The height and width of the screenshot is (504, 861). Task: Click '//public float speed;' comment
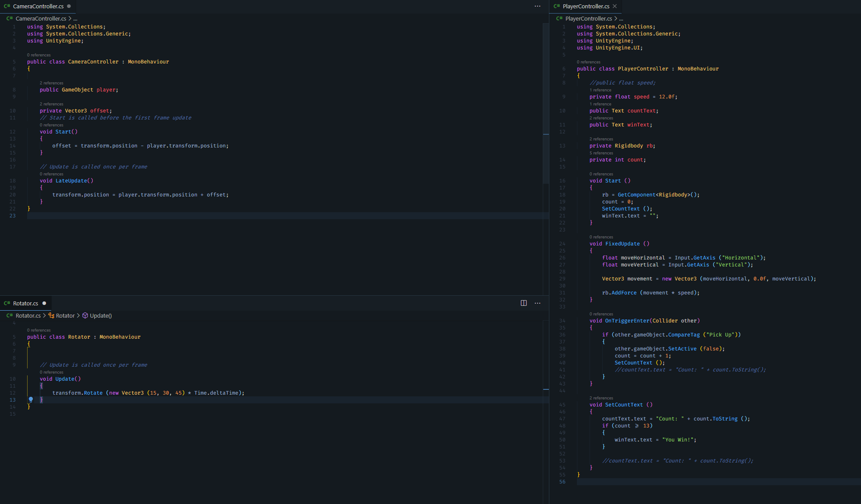pyautogui.click(x=622, y=83)
